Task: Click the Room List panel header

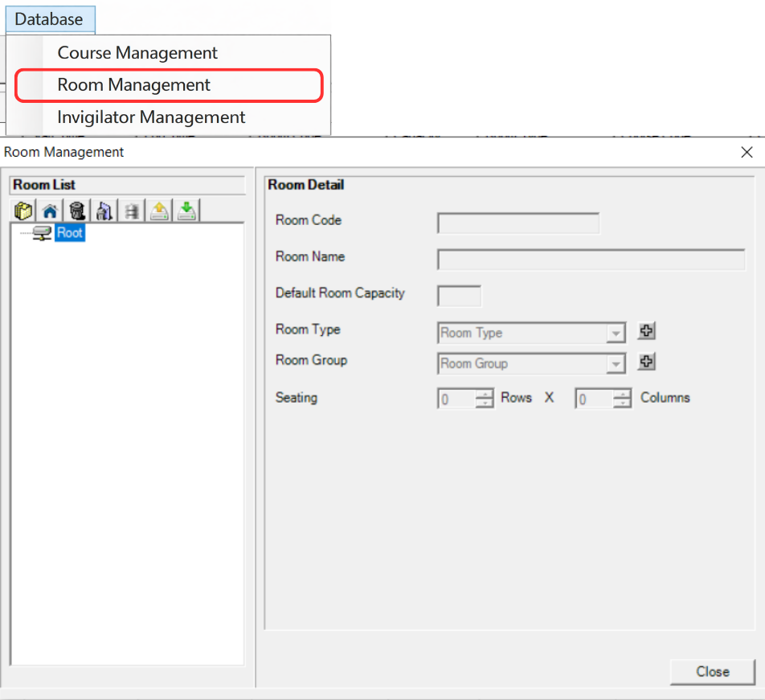Action: click(127, 185)
